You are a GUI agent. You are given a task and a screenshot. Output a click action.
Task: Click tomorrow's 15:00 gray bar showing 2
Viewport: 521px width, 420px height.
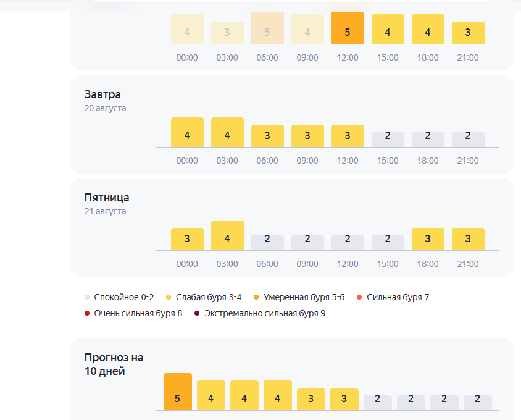pos(388,140)
